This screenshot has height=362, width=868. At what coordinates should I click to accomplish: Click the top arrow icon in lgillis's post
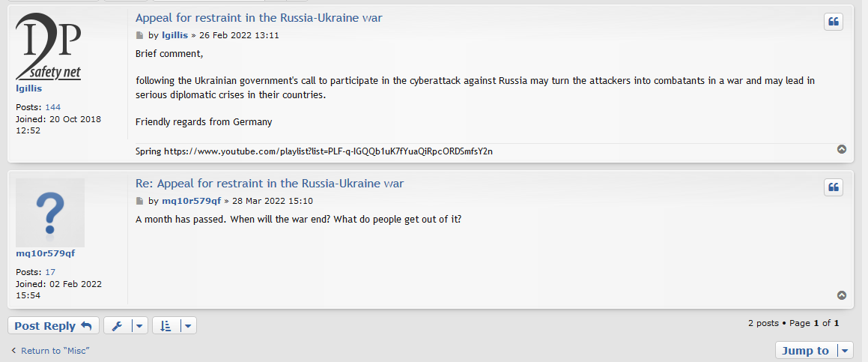pyautogui.click(x=842, y=149)
